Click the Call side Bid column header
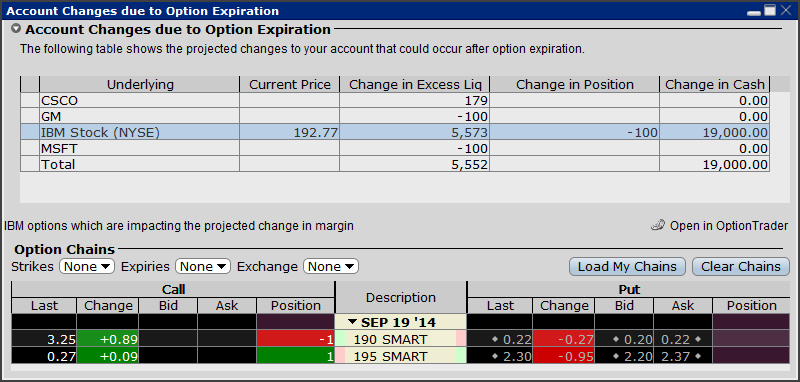This screenshot has width=800, height=382. pos(168,305)
